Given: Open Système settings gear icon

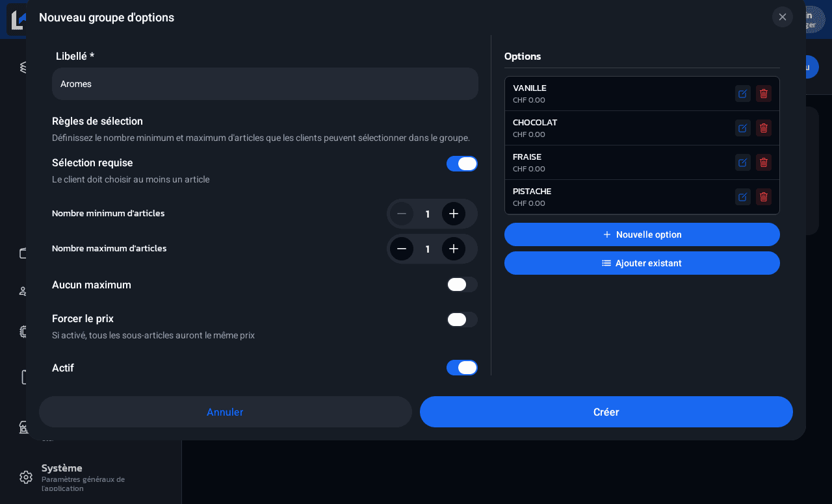Looking at the screenshot, I should [26, 477].
